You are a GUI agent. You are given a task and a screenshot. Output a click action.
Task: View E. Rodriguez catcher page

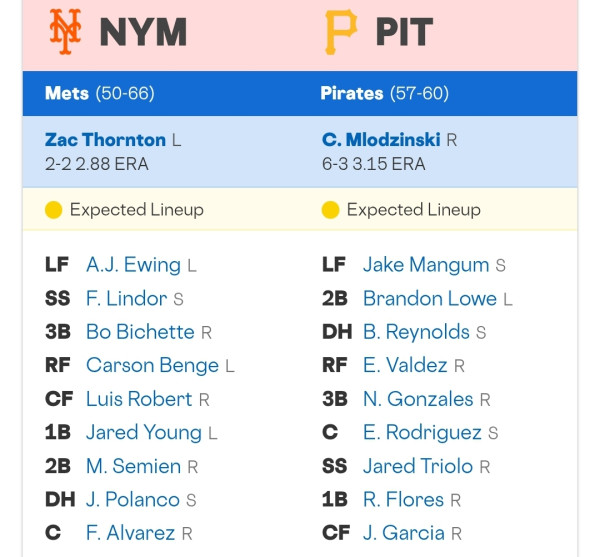tap(422, 433)
